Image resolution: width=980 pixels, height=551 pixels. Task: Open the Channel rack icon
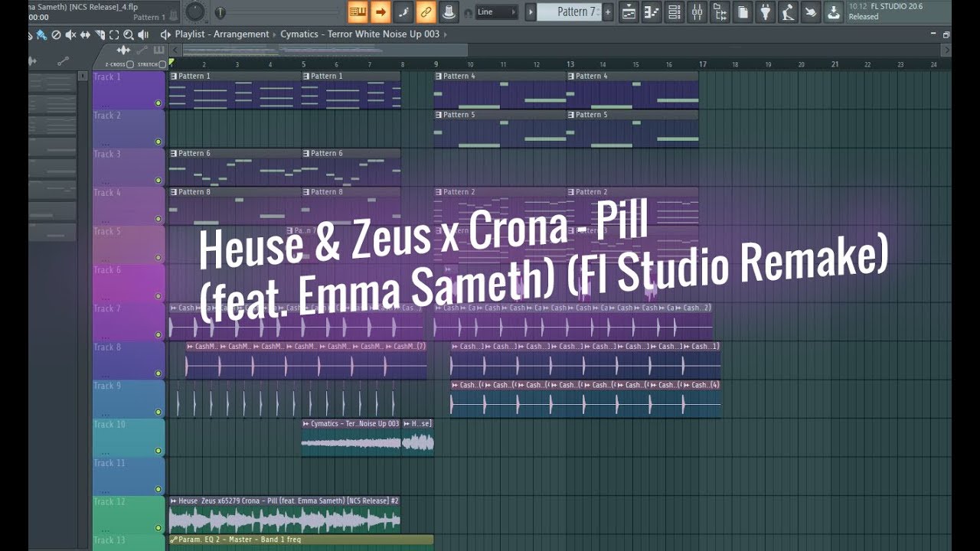tap(675, 11)
